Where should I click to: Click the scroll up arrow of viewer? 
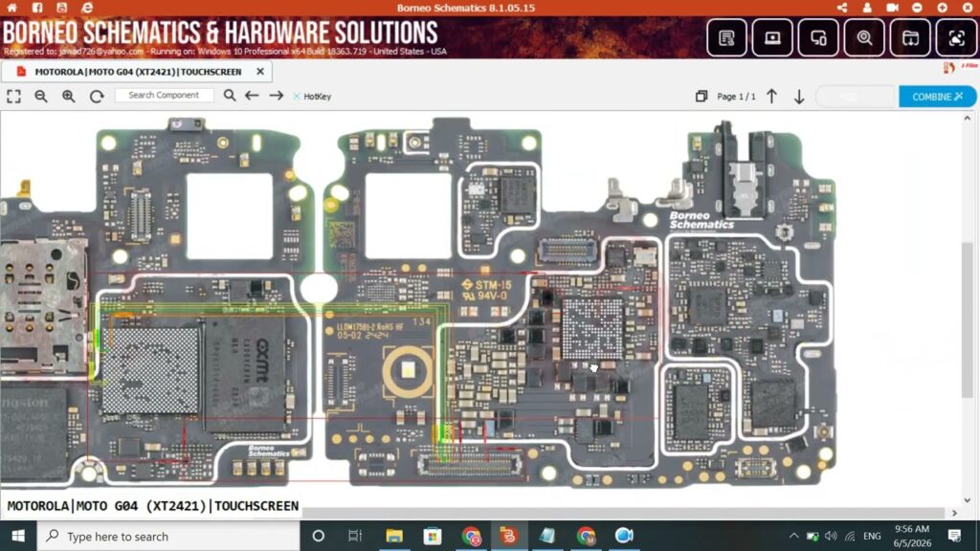[968, 118]
